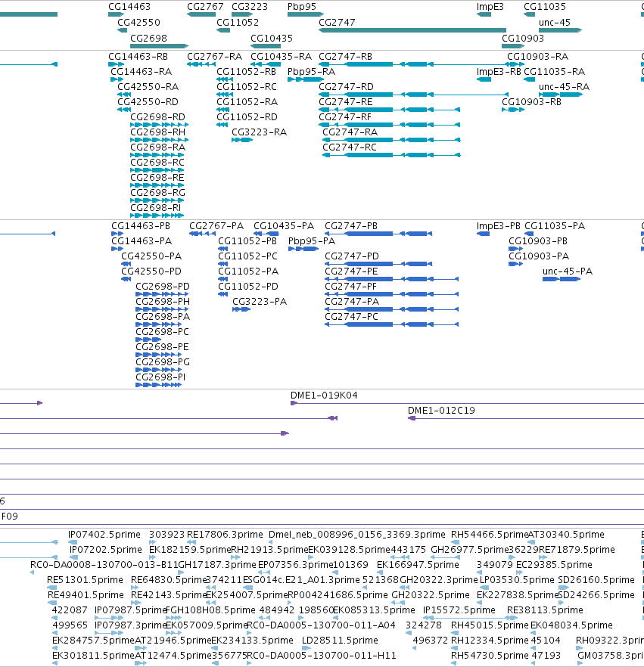Select BAC clone DME1-012C19
Screen dimensions: 644x667
[x=441, y=411]
